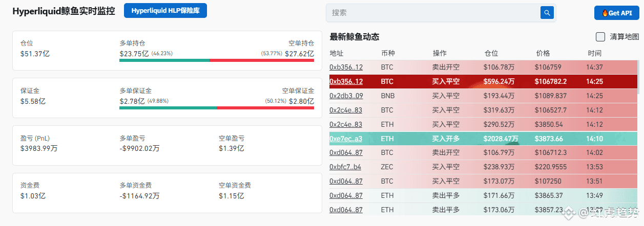Click short funding fee $1.15亿
The height and width of the screenshot is (226, 644).
pos(231,196)
